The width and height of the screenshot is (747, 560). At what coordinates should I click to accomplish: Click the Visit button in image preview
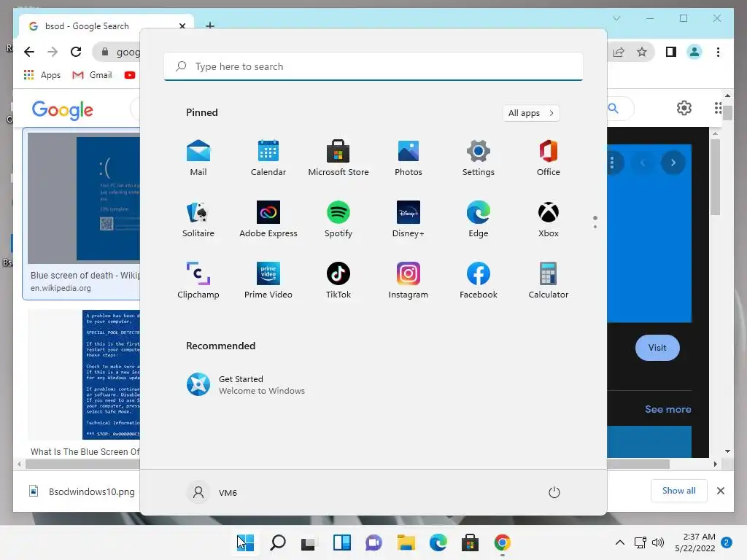click(x=657, y=348)
